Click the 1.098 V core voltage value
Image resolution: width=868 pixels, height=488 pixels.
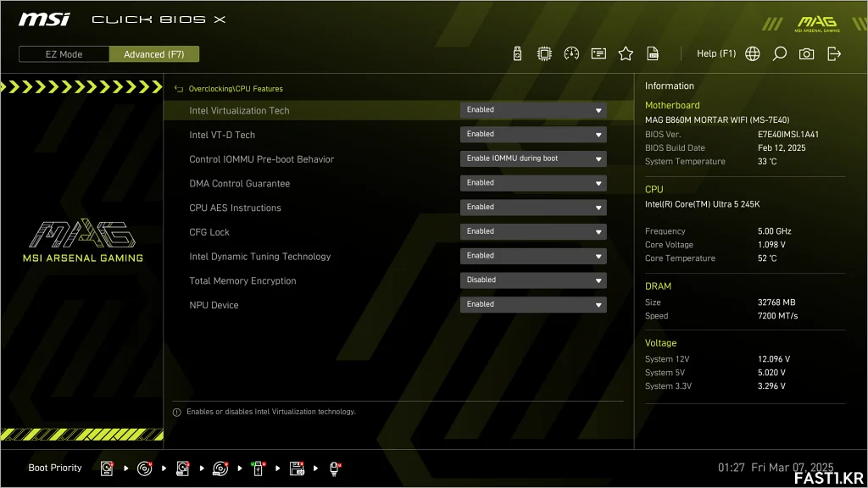pos(771,245)
